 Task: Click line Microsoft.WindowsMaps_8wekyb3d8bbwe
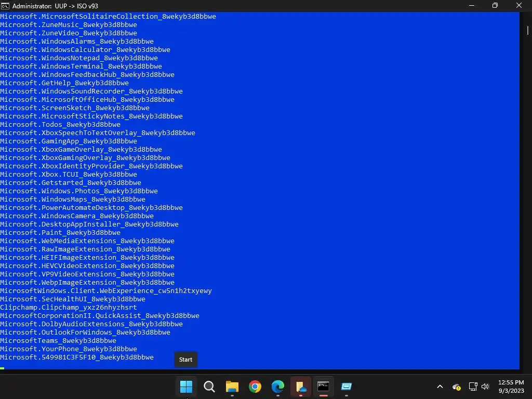[73, 199]
